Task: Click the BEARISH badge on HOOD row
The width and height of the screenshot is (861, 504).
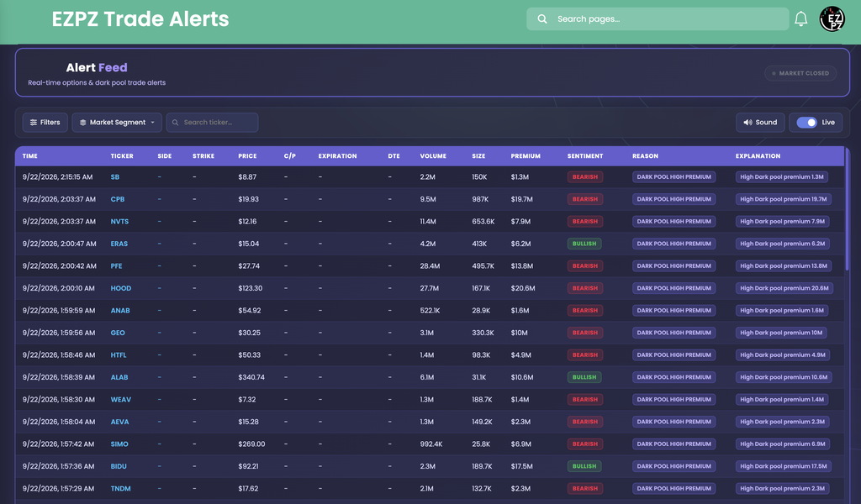Action: coord(585,288)
